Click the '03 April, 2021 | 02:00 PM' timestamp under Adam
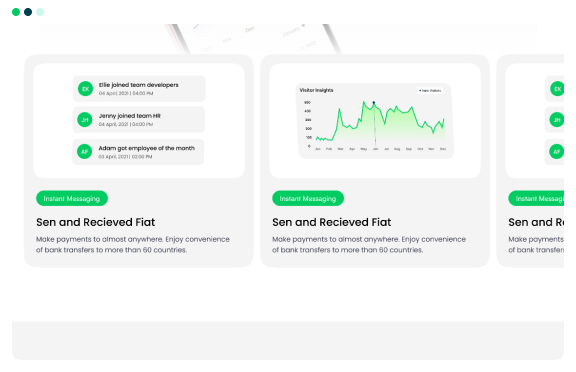Image resolution: width=576 pixels, height=372 pixels. tap(125, 157)
